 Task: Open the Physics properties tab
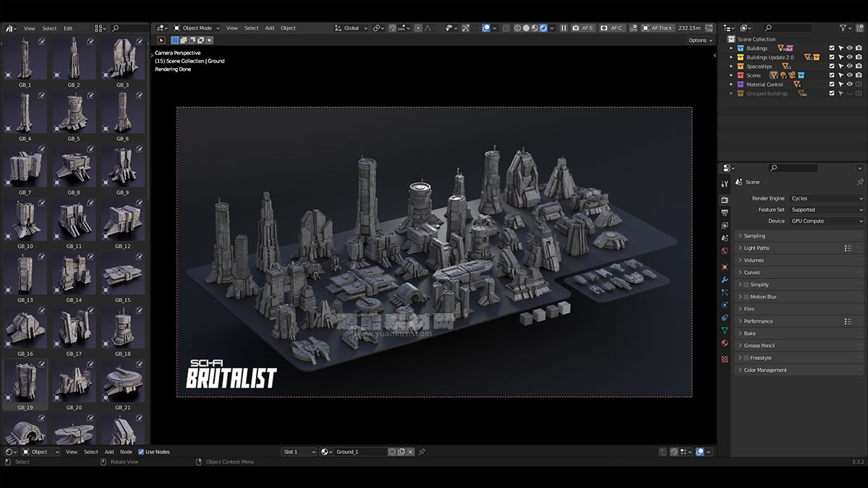[725, 305]
